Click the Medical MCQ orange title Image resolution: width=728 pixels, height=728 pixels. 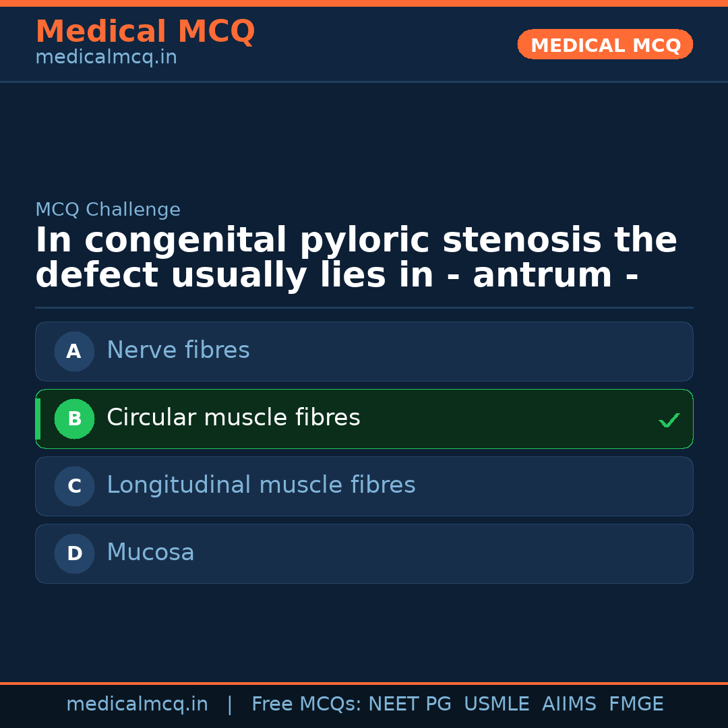[145, 32]
